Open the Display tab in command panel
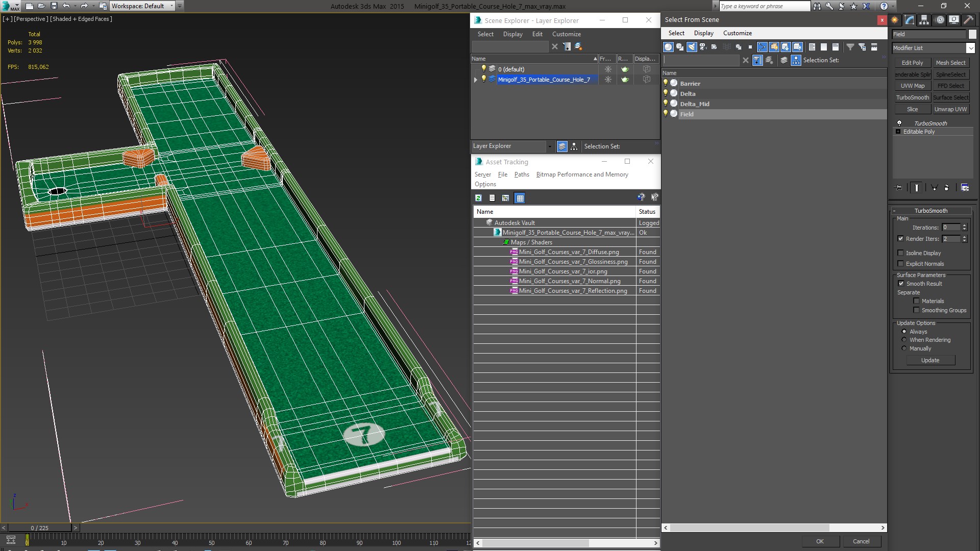The height and width of the screenshot is (551, 980). pyautogui.click(x=953, y=20)
